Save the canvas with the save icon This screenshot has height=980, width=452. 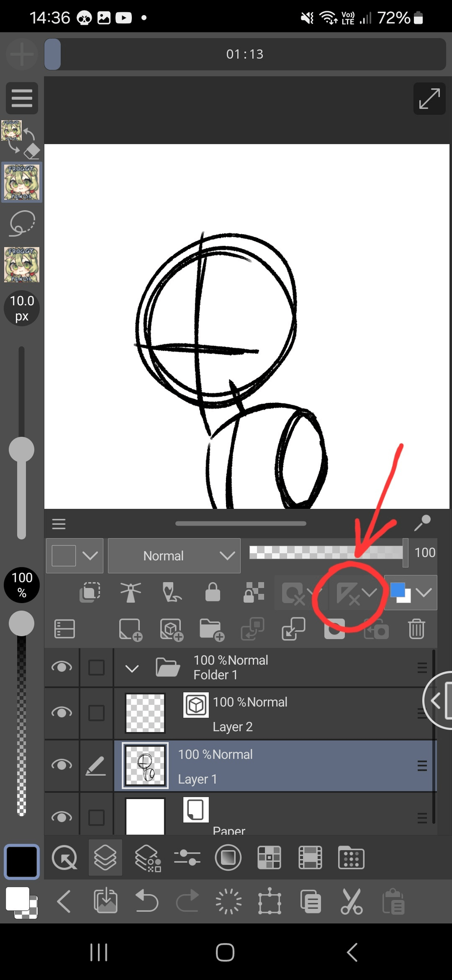click(105, 900)
